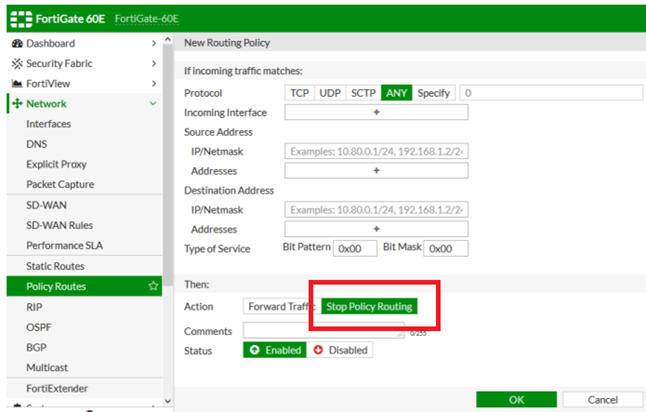Select TCP protocol option

tap(299, 93)
